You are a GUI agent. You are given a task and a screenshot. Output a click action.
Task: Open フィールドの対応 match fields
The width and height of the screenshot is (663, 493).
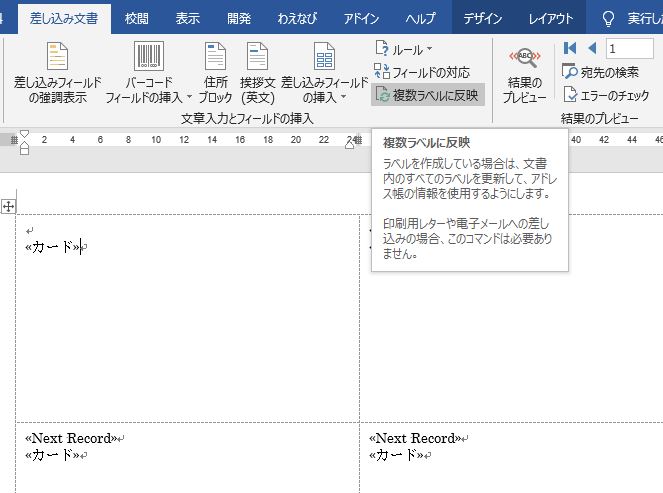pos(422,72)
